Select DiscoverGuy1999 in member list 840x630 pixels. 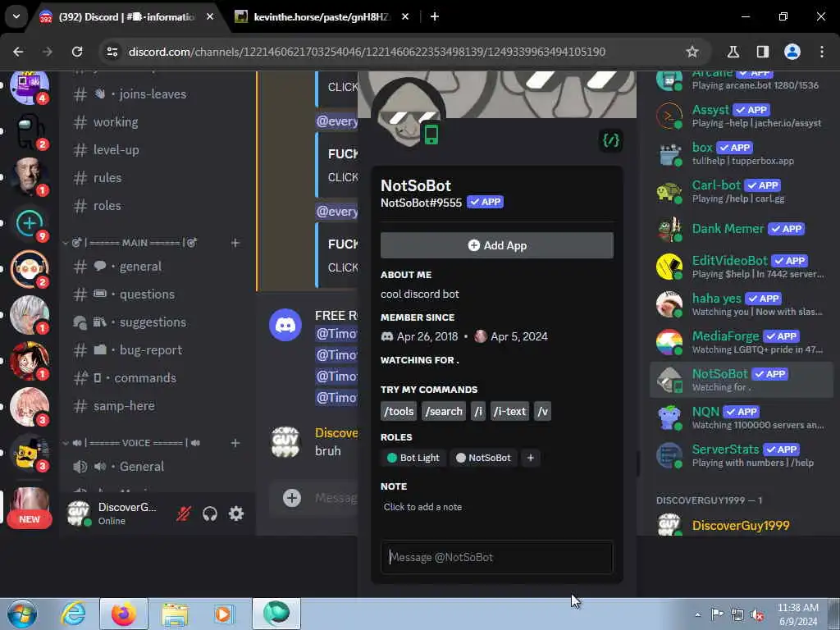tap(742, 525)
